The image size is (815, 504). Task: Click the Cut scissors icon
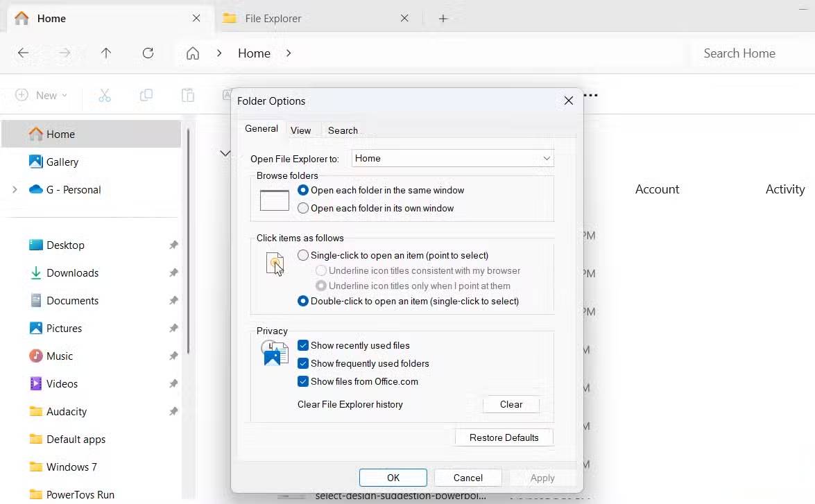(105, 95)
